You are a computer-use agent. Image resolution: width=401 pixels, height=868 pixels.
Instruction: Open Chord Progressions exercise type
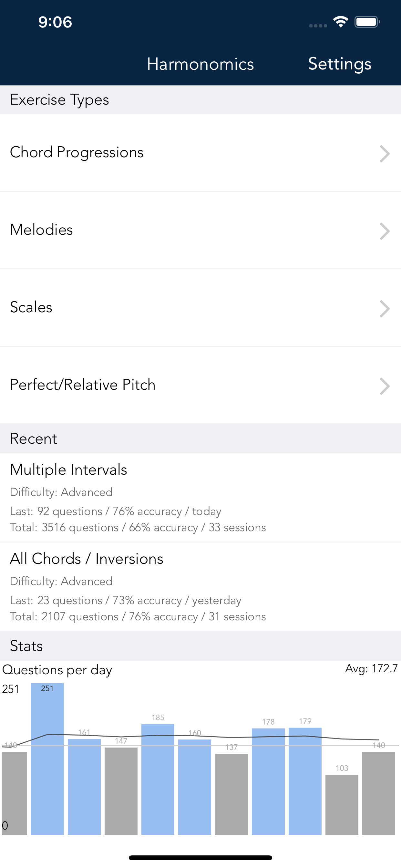pyautogui.click(x=77, y=152)
